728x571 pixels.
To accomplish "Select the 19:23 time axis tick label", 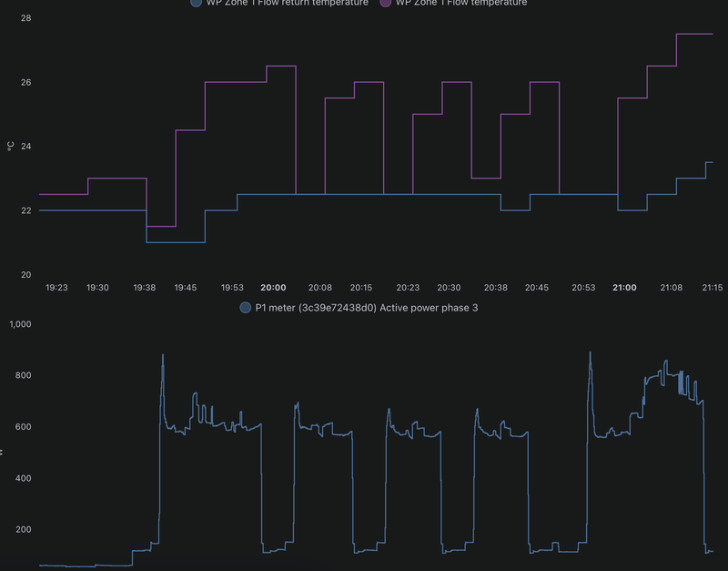I will [x=56, y=288].
